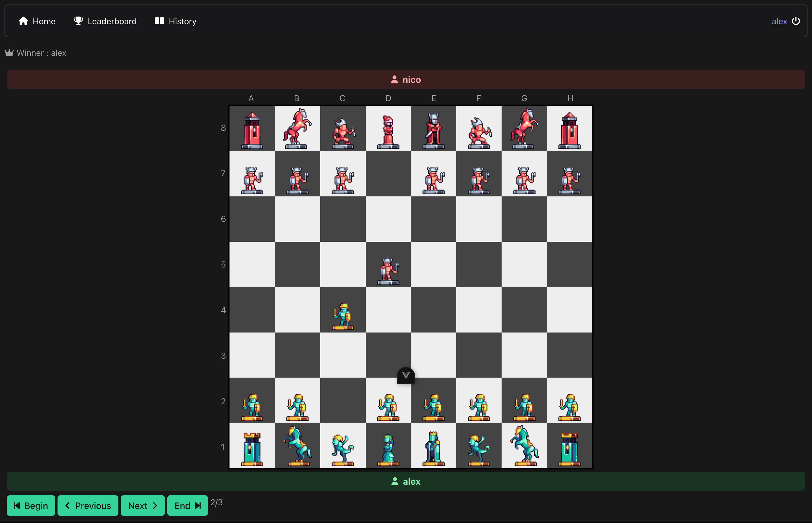The height and width of the screenshot is (523, 812).
Task: Advance to Next move
Action: pyautogui.click(x=143, y=505)
